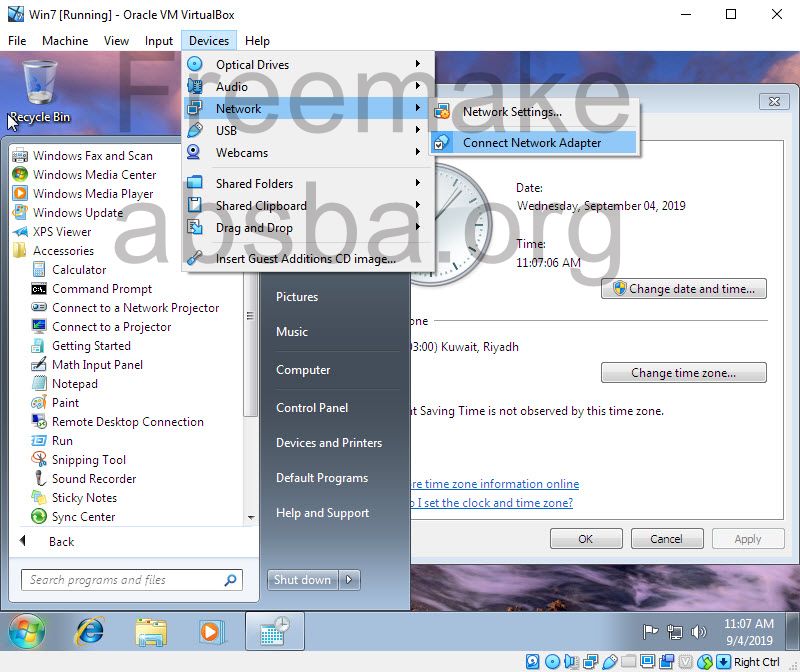Click Start menu programs list scrollbar
Image resolution: width=800 pixels, height=672 pixels.
tap(250, 344)
